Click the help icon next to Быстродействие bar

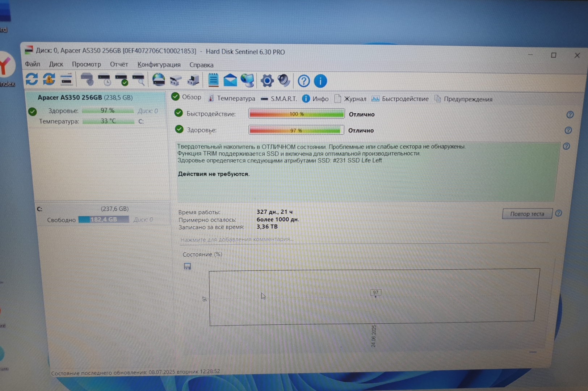(570, 115)
